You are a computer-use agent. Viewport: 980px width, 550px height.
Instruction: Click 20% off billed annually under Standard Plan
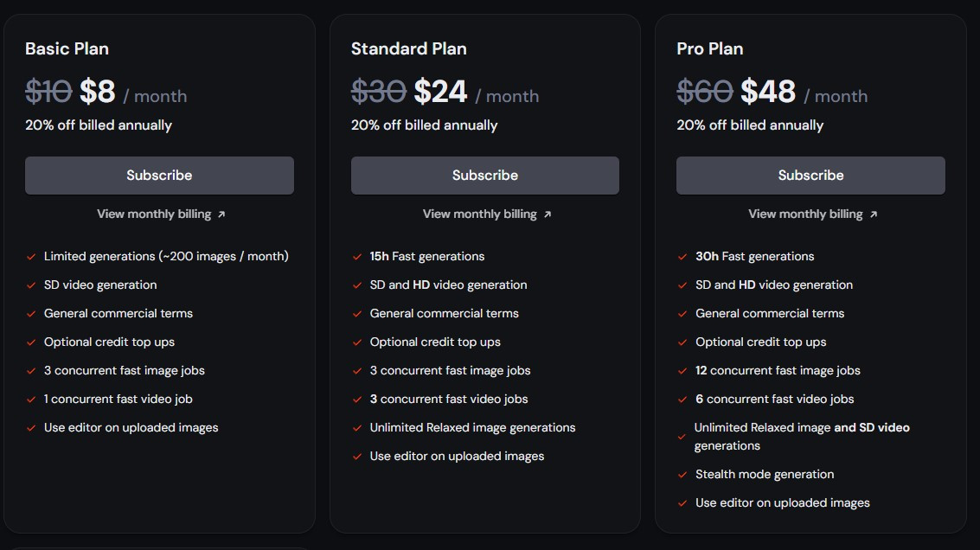point(424,125)
